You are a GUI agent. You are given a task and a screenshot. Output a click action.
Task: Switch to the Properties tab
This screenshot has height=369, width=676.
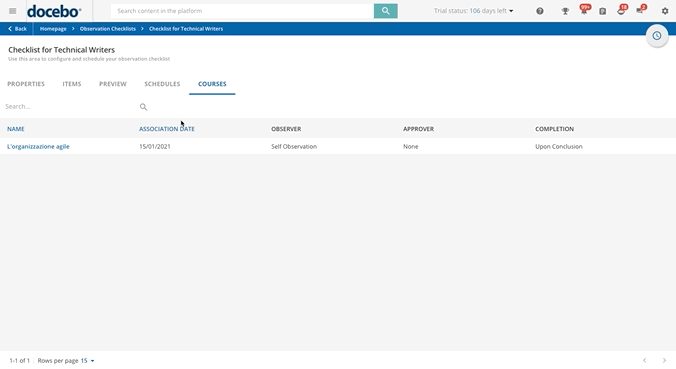point(26,84)
